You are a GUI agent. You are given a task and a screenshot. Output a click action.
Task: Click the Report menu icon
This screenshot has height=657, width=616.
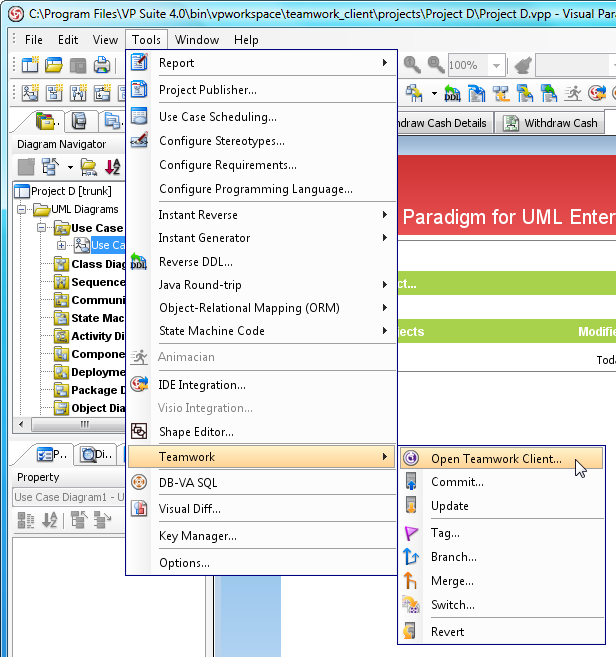tap(139, 62)
